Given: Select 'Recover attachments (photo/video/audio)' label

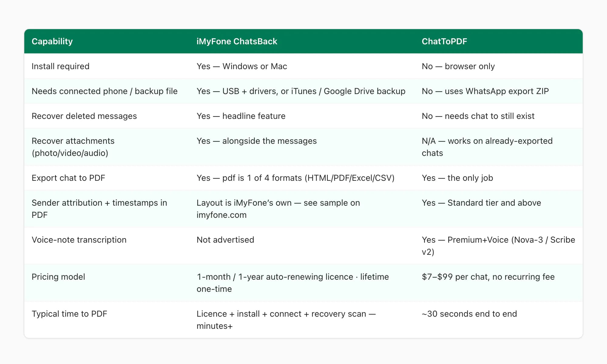Looking at the screenshot, I should (73, 147).
